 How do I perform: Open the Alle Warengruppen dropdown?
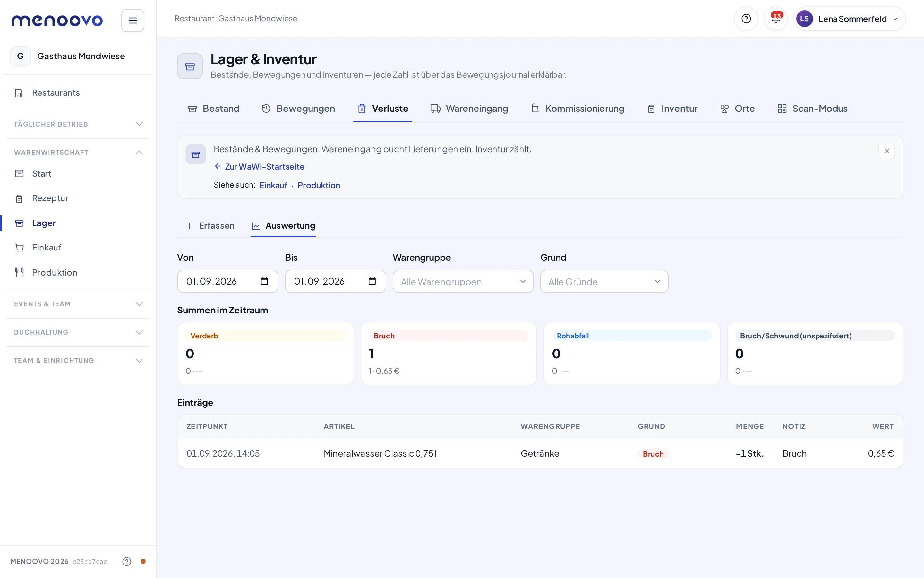tap(463, 281)
